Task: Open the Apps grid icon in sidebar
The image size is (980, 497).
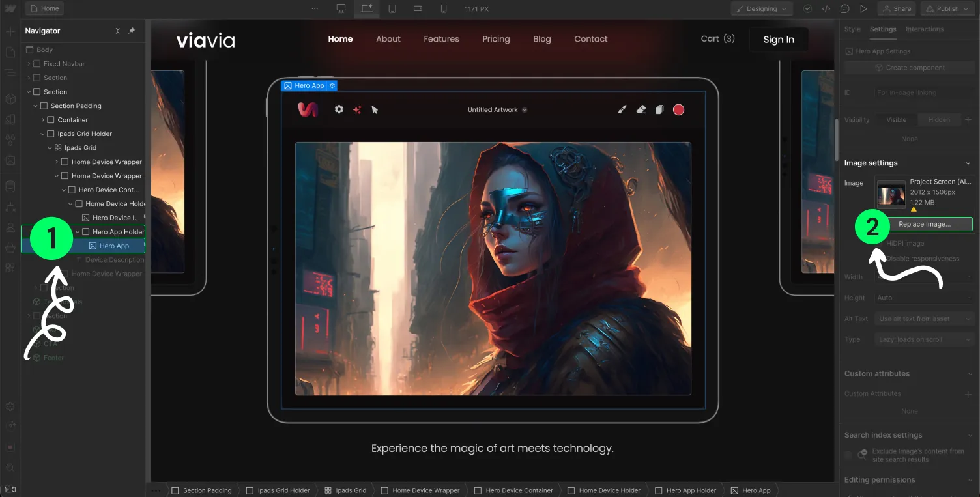Action: [10, 268]
